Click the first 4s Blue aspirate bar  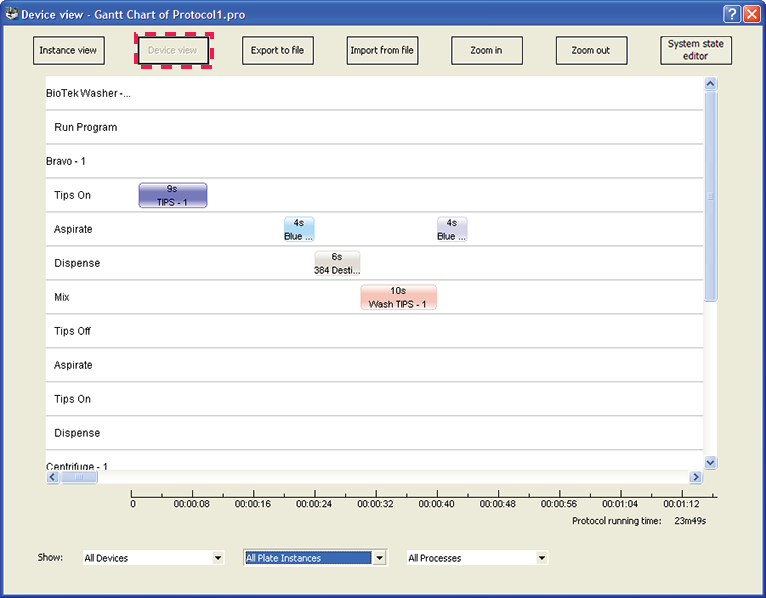tap(299, 229)
